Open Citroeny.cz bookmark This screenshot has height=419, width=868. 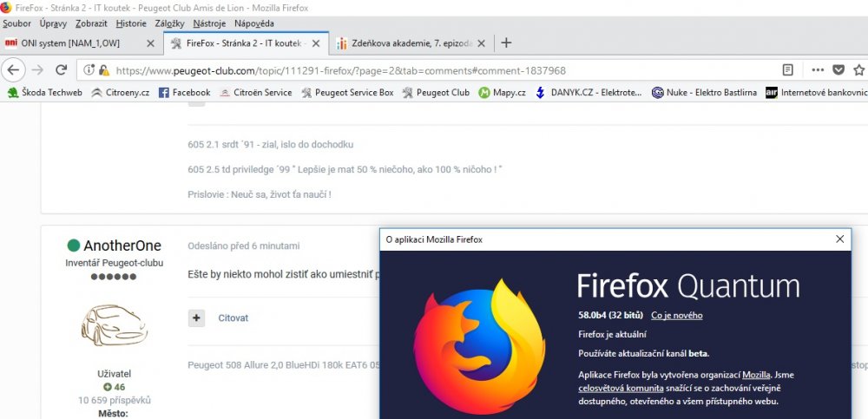pos(120,93)
